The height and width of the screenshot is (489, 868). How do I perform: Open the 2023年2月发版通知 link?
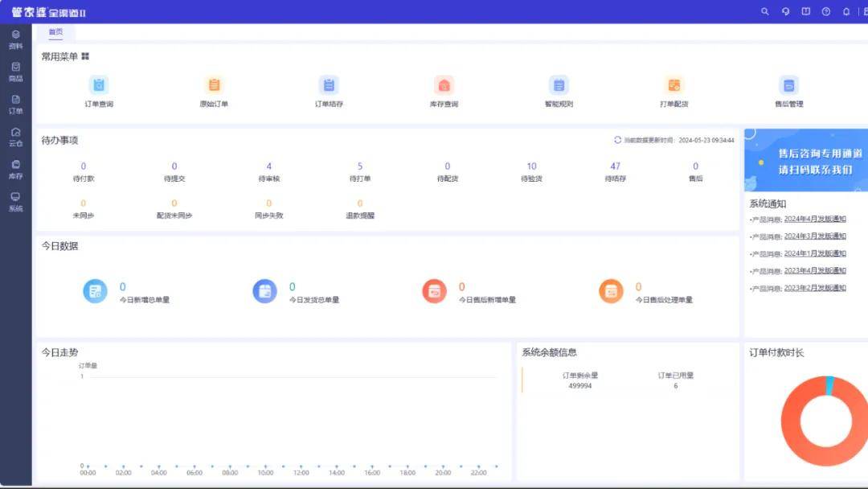(815, 288)
